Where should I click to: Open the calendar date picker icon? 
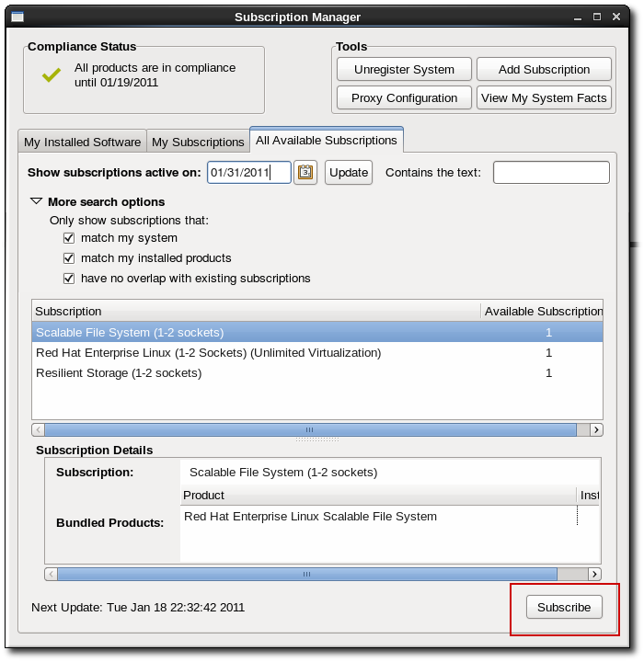click(305, 172)
